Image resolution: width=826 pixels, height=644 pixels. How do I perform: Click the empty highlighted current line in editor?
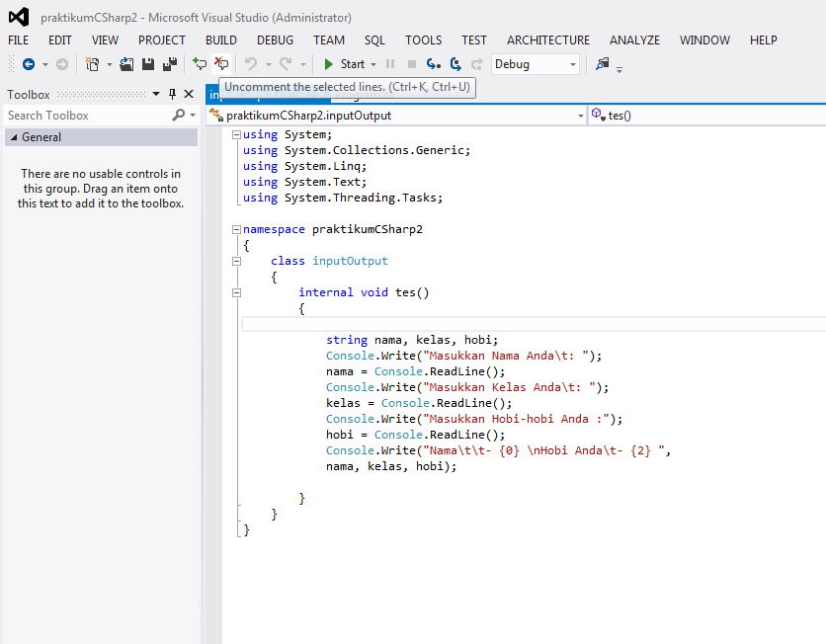(534, 324)
